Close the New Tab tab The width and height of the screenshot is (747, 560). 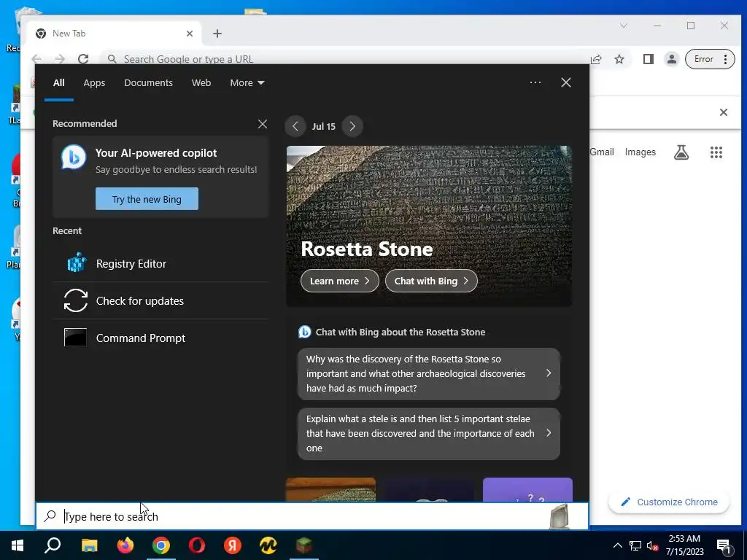pyautogui.click(x=190, y=34)
